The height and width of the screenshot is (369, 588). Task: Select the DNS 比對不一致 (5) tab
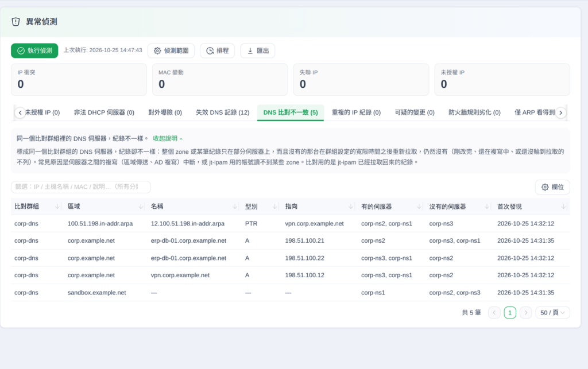[x=291, y=112]
